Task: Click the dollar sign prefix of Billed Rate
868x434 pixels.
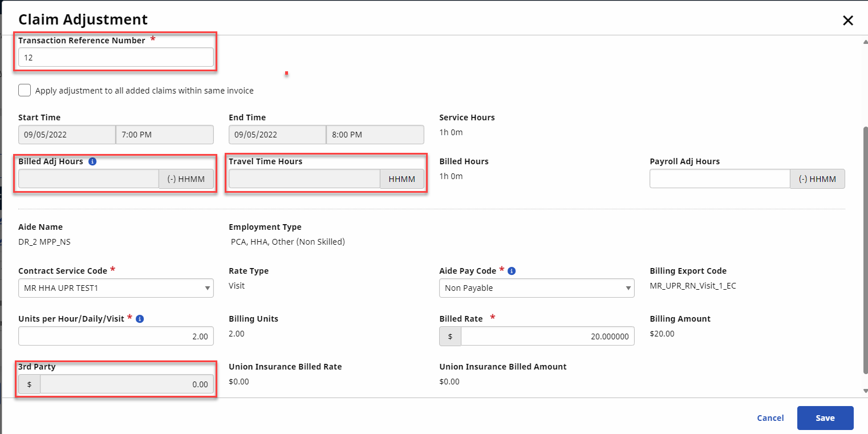Action: point(450,336)
